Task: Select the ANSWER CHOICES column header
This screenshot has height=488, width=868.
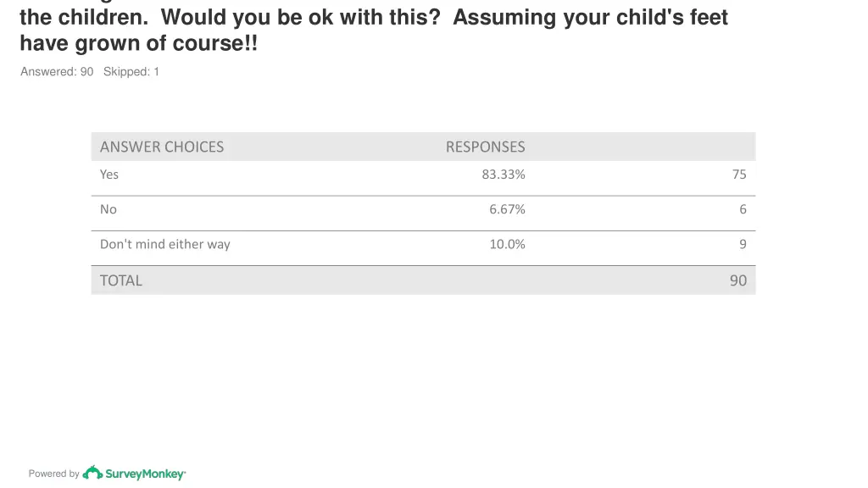Action: 162,147
